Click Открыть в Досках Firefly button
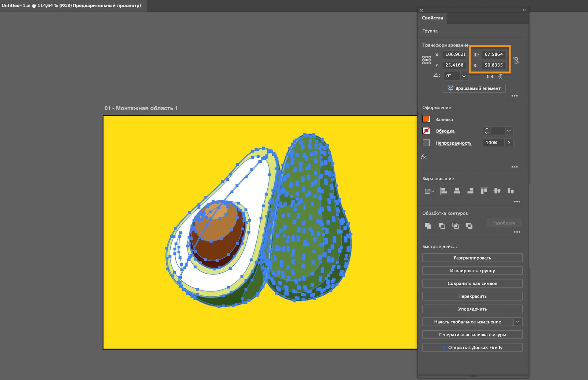The height and width of the screenshot is (380, 588). click(x=472, y=348)
